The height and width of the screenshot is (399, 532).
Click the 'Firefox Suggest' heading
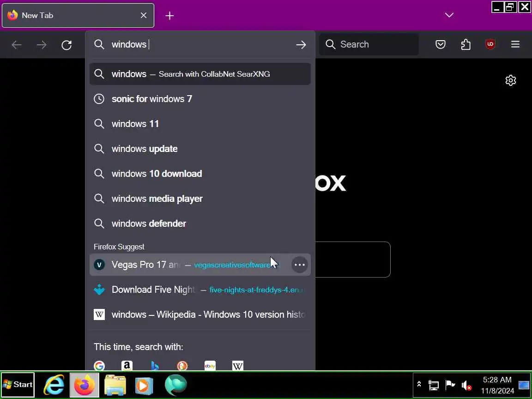119,247
